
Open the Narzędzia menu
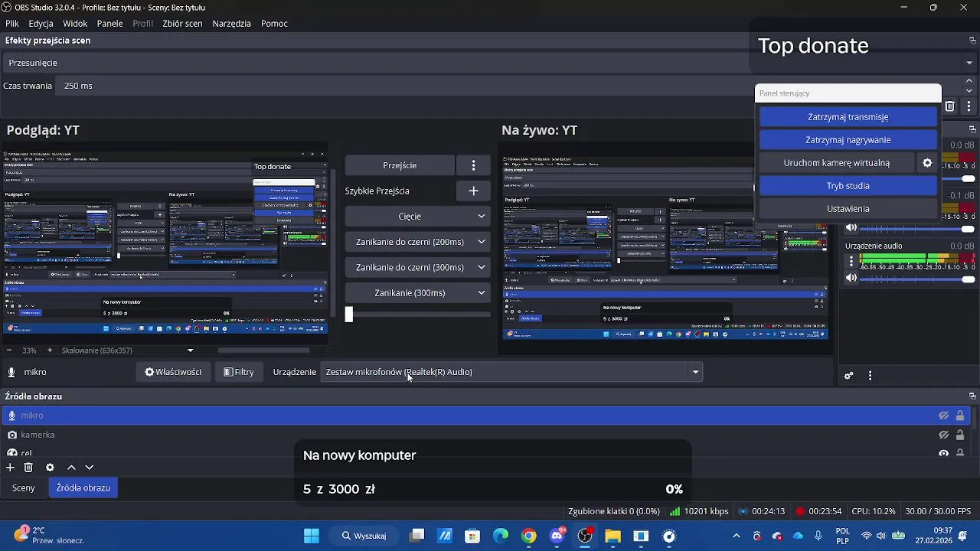click(232, 24)
